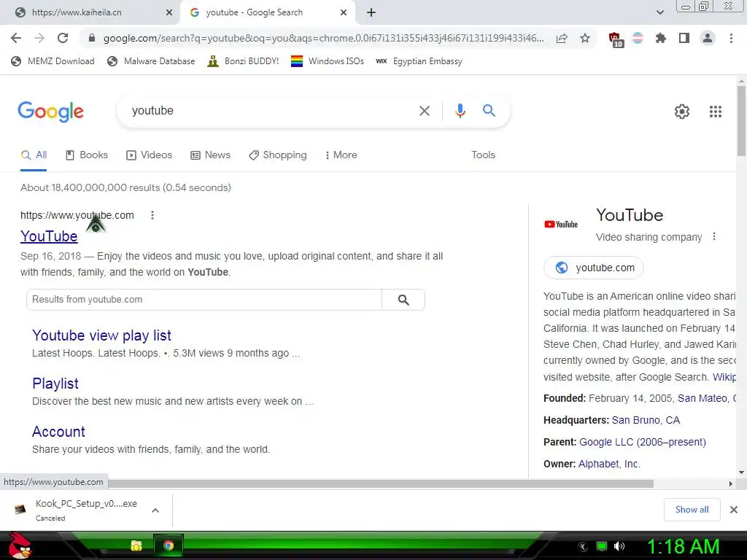Open Youtube view play list link

101,335
